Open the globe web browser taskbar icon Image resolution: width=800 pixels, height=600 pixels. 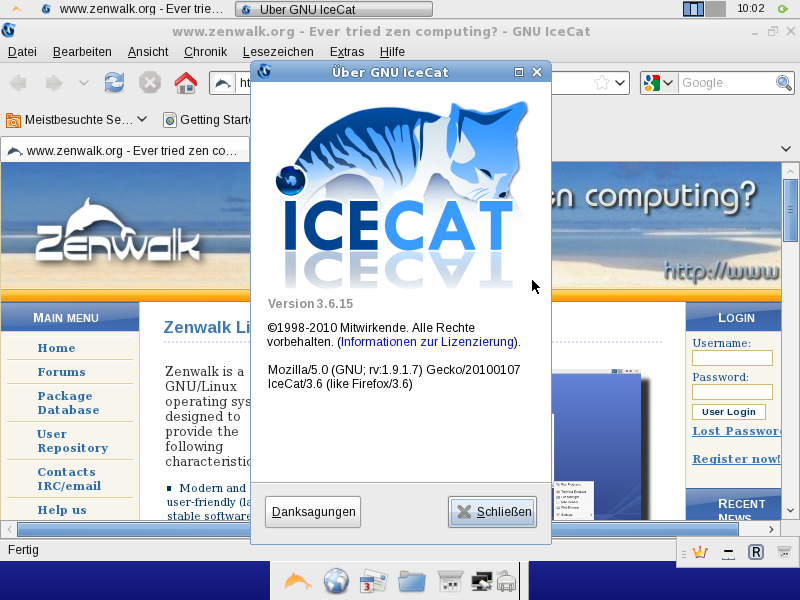(335, 580)
